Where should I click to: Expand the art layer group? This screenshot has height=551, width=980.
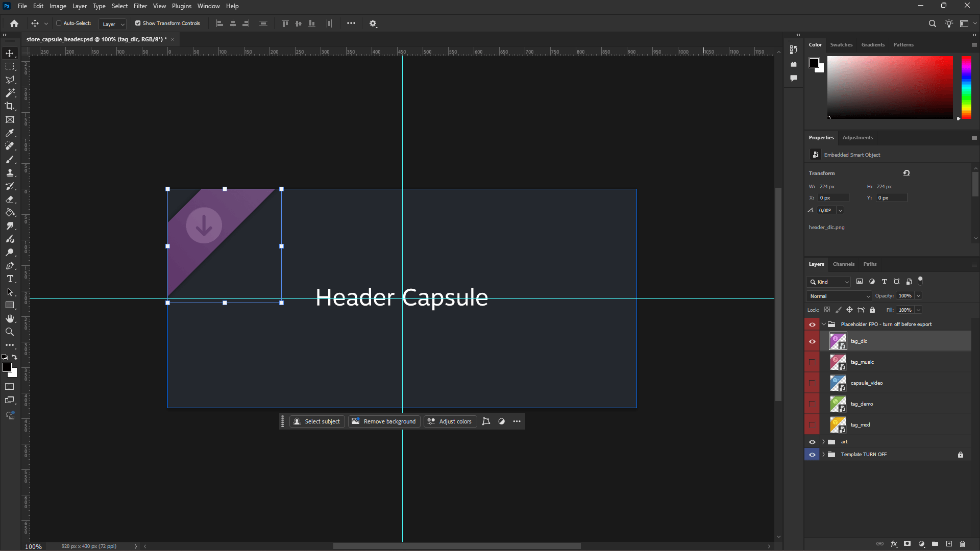click(x=823, y=442)
